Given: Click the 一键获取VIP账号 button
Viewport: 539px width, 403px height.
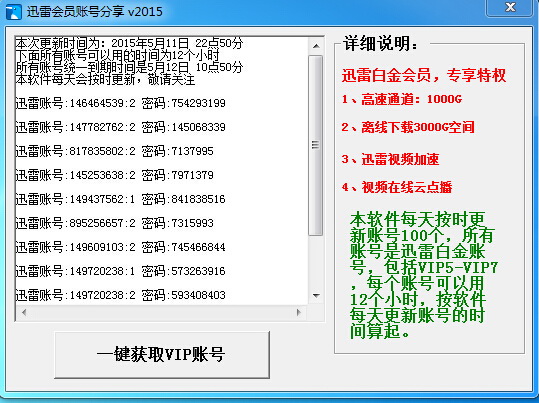Looking at the screenshot, I should click(162, 355).
